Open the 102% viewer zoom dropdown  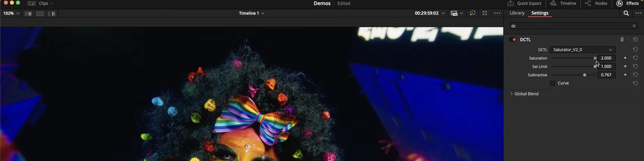click(11, 13)
